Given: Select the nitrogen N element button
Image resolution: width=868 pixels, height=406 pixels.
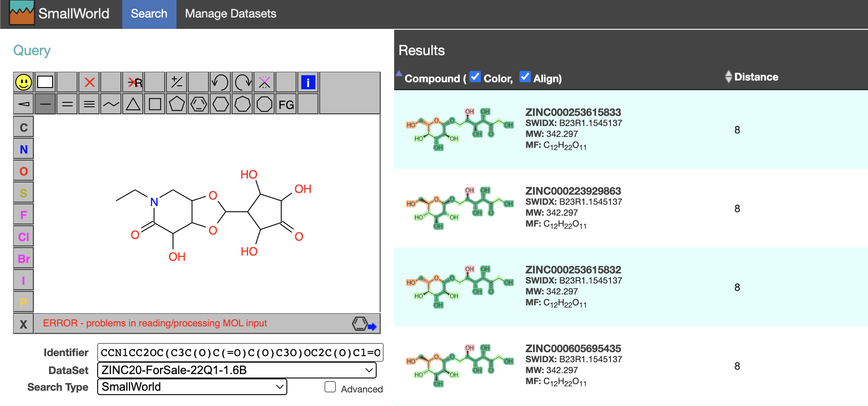Looking at the screenshot, I should point(24,150).
